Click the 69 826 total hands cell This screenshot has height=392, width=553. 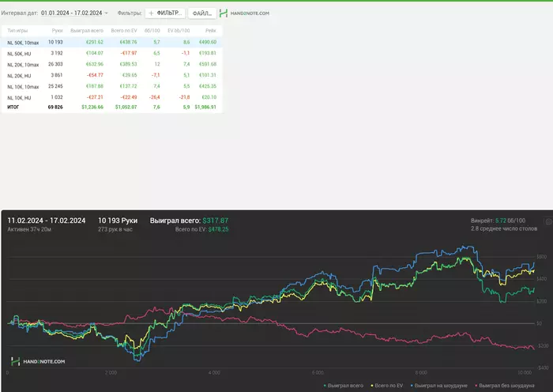pyautogui.click(x=55, y=107)
